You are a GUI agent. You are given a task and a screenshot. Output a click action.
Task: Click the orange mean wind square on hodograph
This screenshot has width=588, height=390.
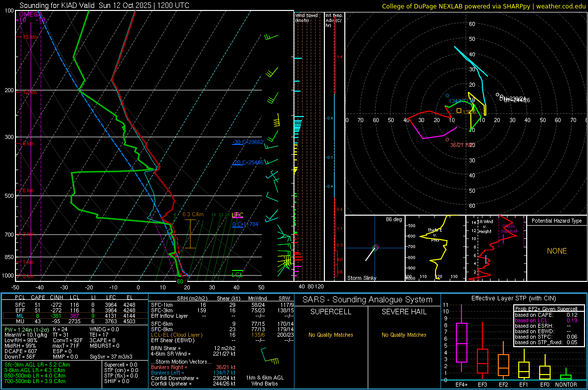pos(458,111)
